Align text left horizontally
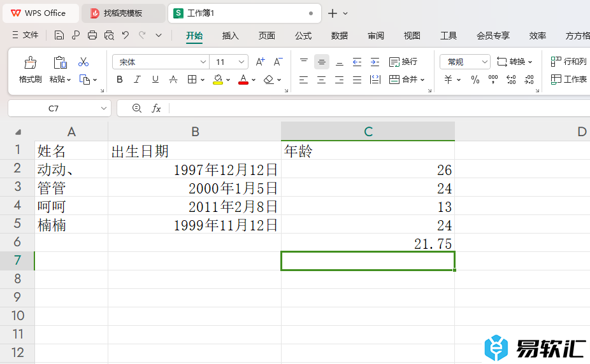The height and width of the screenshot is (364, 590). (304, 80)
